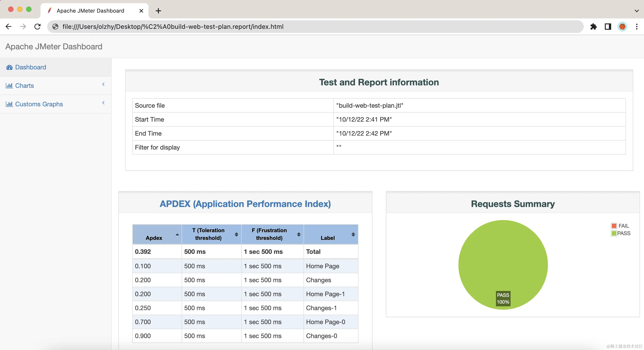Reload the page with refresh icon
The width and height of the screenshot is (644, 350).
38,27
